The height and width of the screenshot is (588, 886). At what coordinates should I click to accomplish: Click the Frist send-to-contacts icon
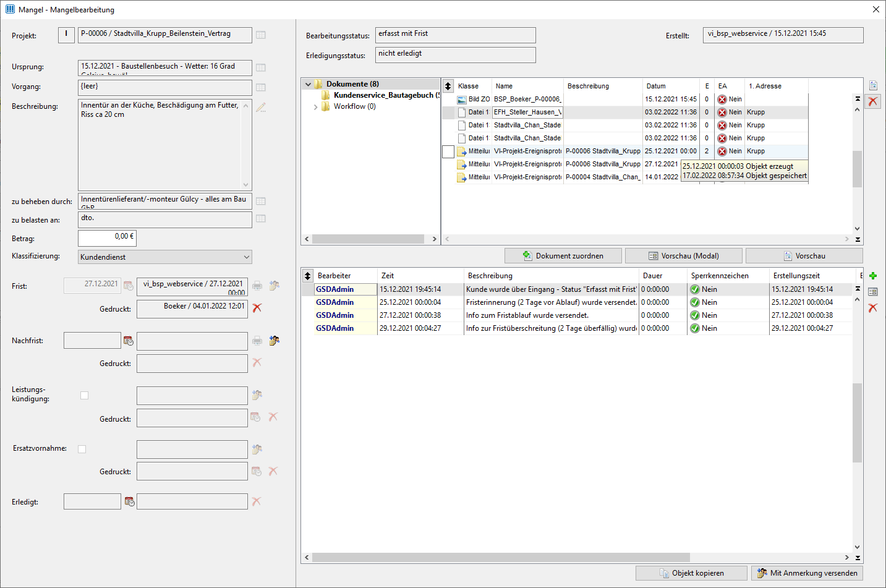274,286
